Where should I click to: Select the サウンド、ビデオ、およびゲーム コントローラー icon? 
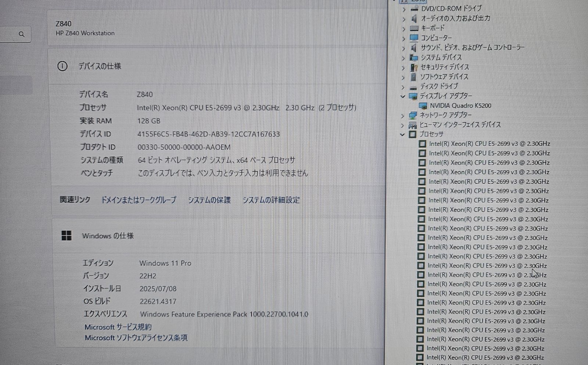click(x=414, y=48)
